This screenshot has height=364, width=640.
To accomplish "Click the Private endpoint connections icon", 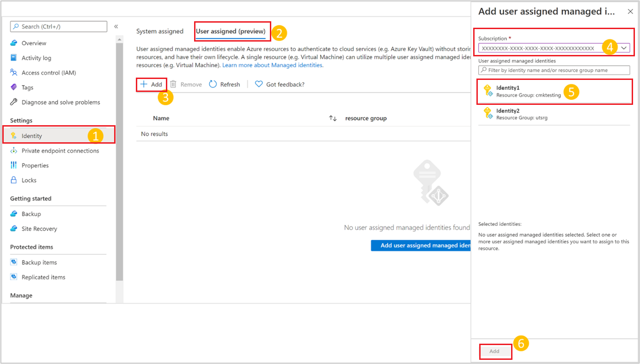I will click(x=13, y=151).
